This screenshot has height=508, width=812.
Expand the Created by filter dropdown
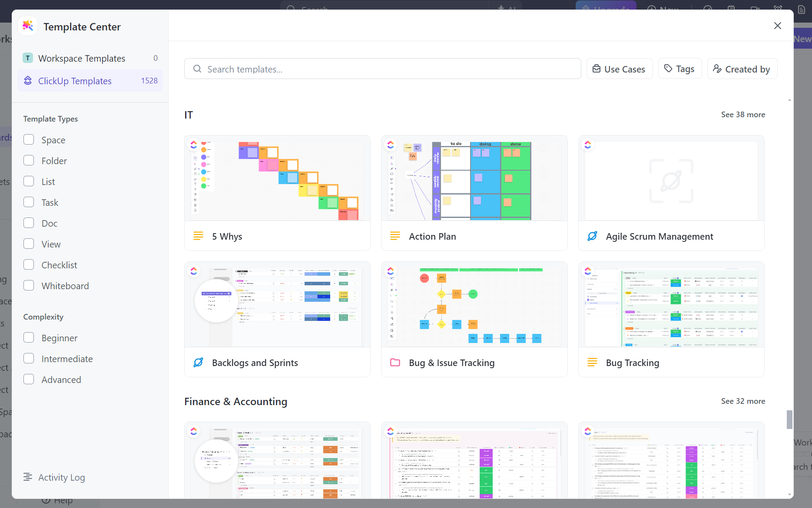pos(742,69)
